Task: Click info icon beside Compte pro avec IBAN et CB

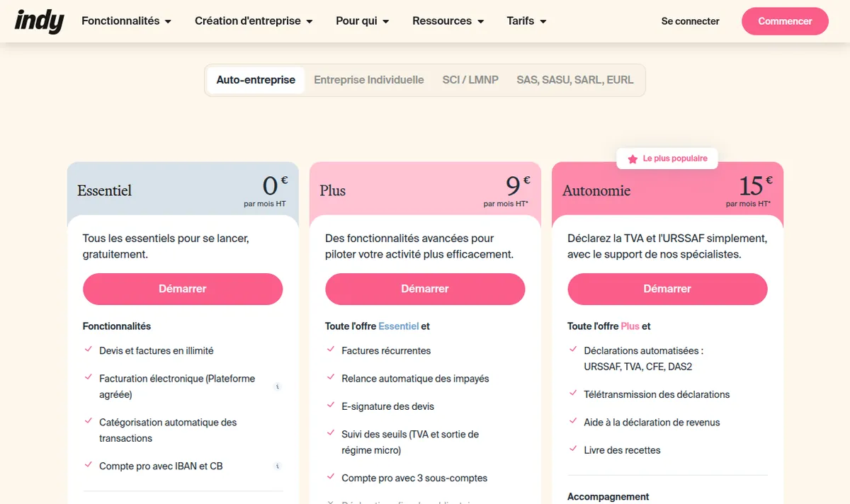Action: (278, 466)
